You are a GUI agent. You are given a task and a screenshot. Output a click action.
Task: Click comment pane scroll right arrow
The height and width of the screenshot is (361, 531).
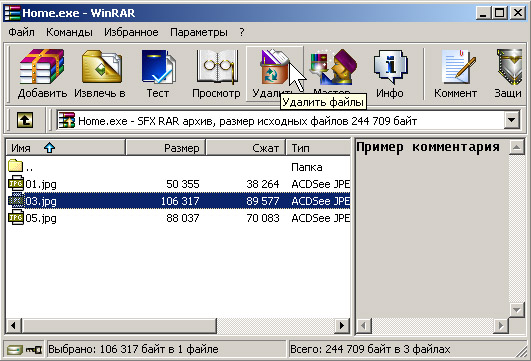tap(501, 326)
